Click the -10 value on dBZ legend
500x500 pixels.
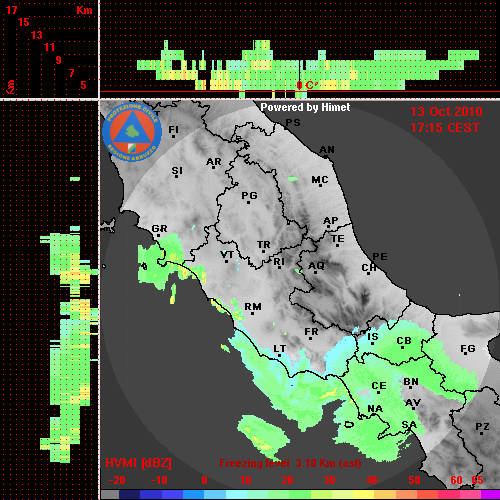coord(159,480)
